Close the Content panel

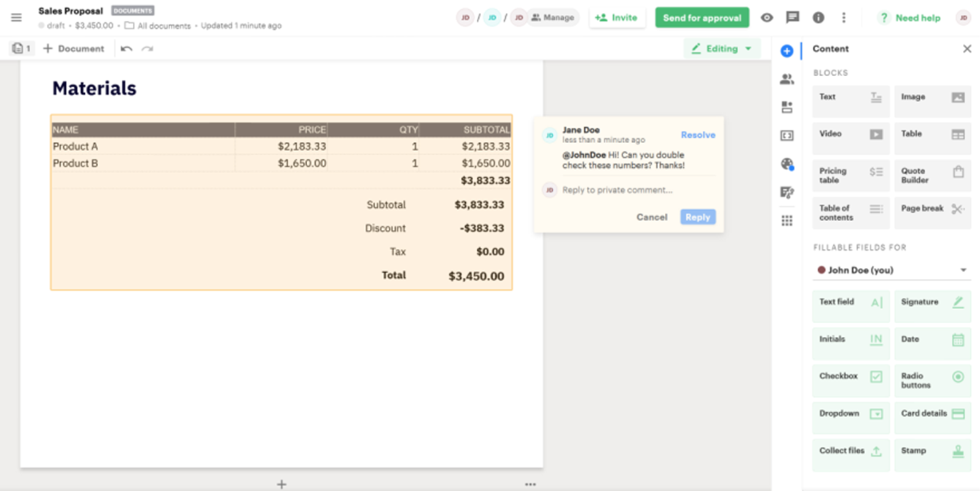(x=966, y=49)
